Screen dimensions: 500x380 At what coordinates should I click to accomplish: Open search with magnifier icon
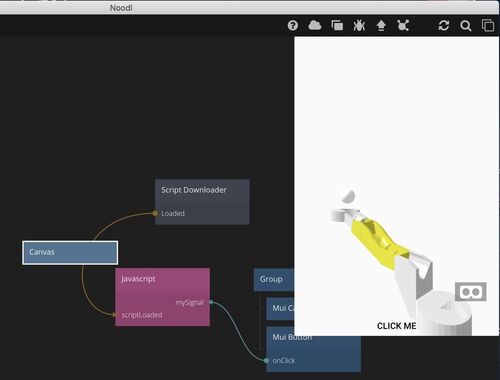pos(466,26)
